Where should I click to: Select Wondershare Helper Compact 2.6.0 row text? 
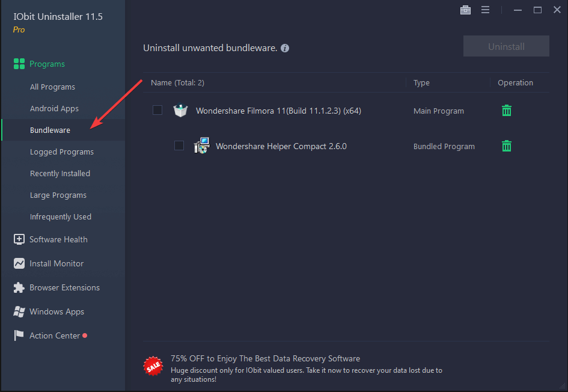tap(281, 146)
